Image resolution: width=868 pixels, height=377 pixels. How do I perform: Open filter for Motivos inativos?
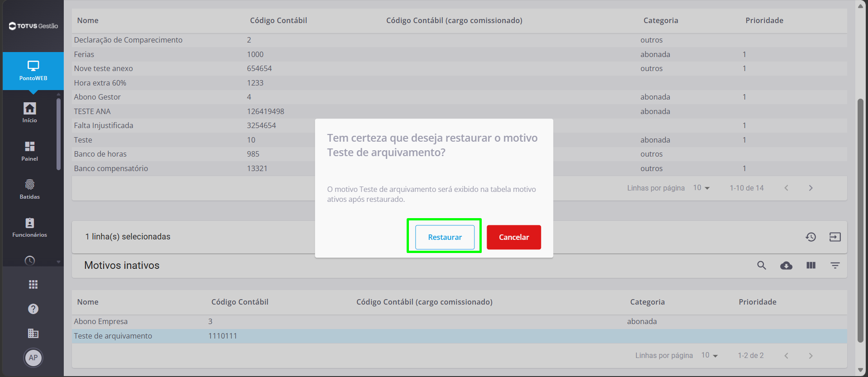point(835,265)
